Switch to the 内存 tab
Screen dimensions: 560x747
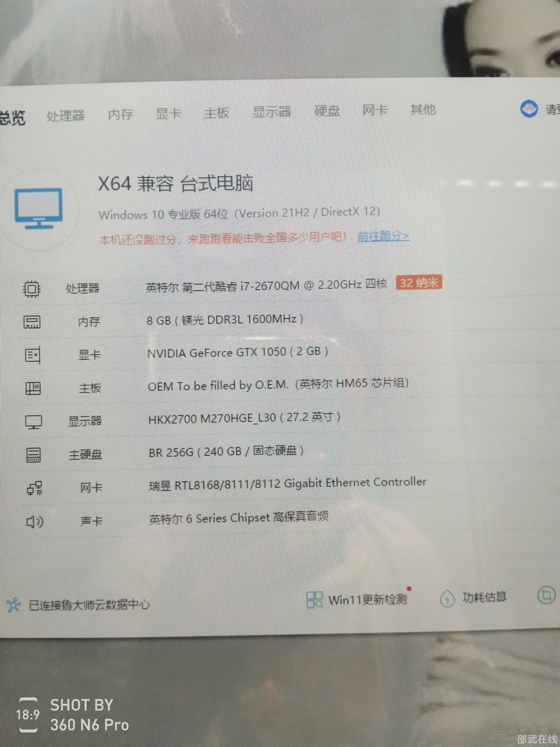click(x=121, y=114)
